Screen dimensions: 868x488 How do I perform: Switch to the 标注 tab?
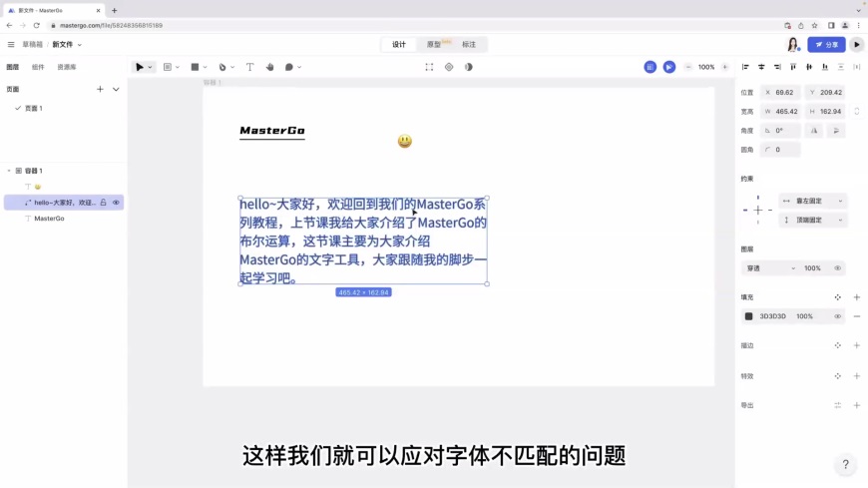click(x=469, y=44)
